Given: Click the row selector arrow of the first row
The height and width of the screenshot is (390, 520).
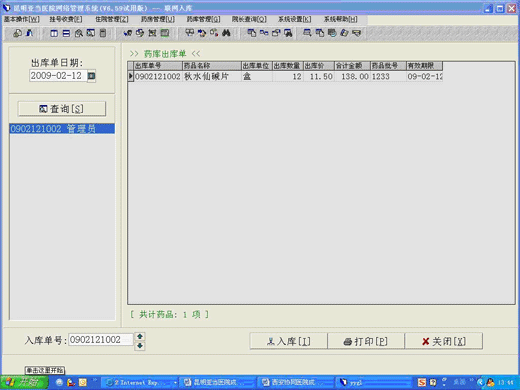Looking at the screenshot, I should (131, 77).
